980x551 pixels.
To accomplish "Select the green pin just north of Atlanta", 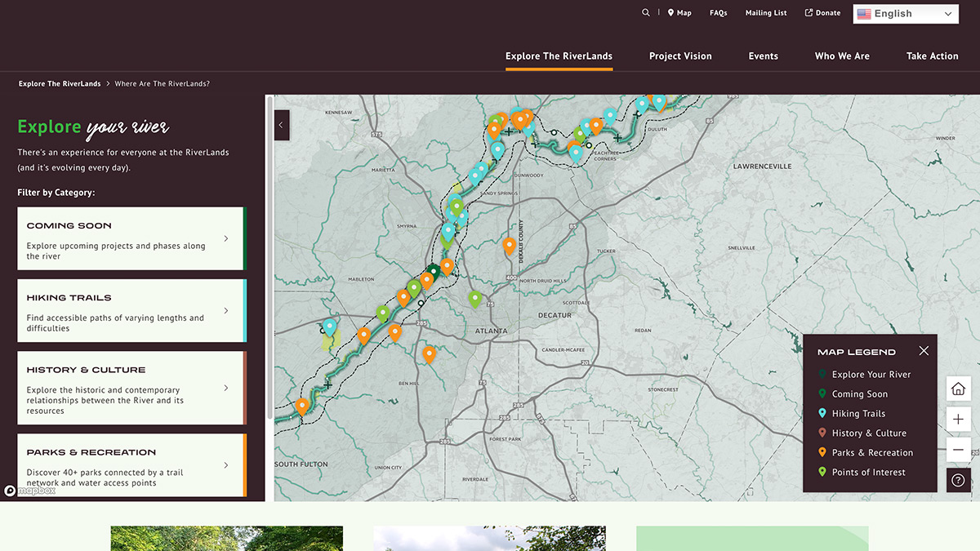I will (x=475, y=298).
